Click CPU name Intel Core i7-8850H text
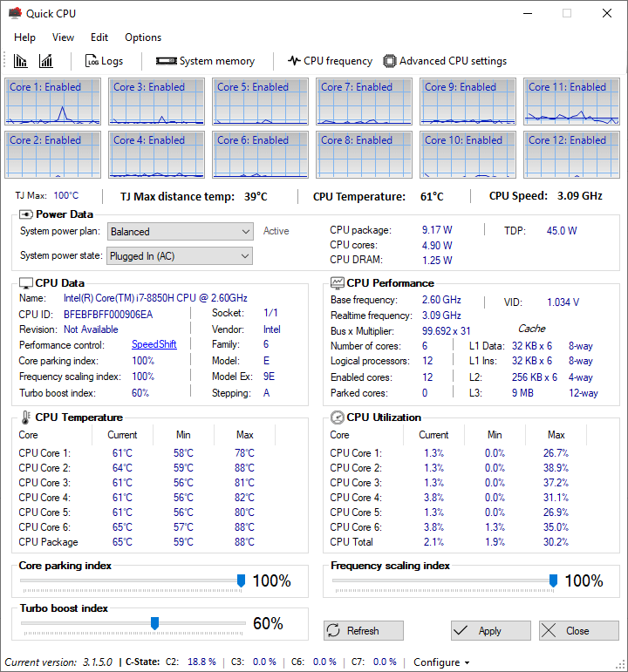The width and height of the screenshot is (628, 672). tap(155, 298)
